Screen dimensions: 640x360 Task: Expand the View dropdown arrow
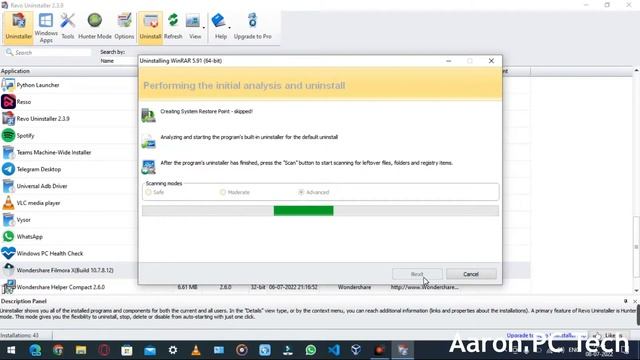[x=204, y=28]
